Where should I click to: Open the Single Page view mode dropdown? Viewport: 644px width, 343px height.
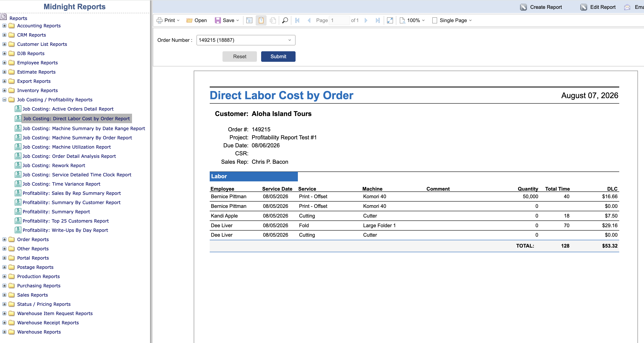pos(470,20)
